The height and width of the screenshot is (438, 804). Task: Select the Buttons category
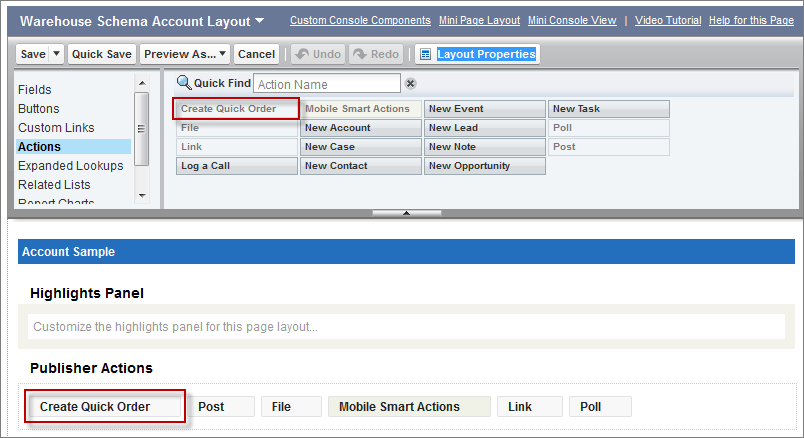(x=38, y=109)
